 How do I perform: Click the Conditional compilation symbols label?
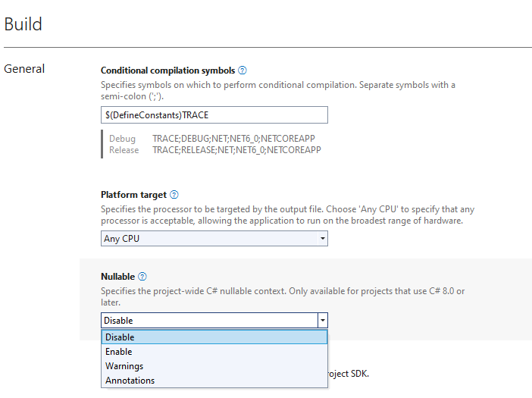(167, 71)
